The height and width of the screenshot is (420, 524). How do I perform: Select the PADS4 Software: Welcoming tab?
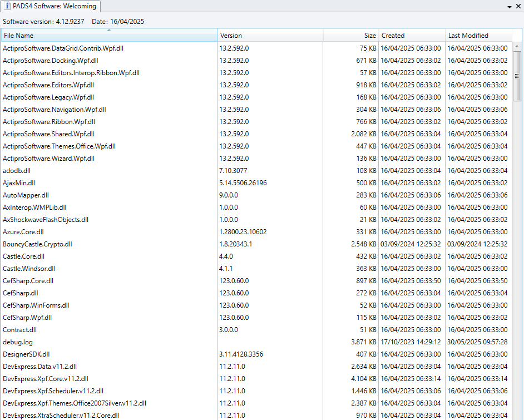50,6
